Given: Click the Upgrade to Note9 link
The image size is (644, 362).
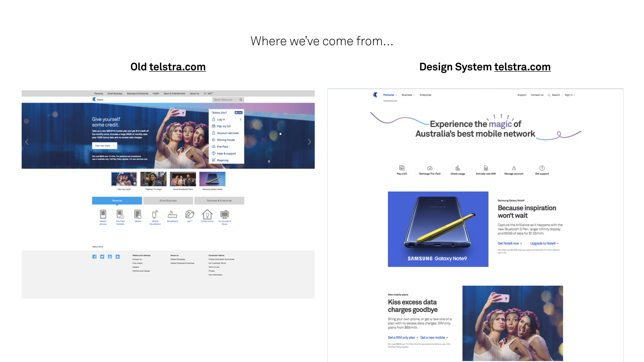Looking at the screenshot, I should pos(544,243).
